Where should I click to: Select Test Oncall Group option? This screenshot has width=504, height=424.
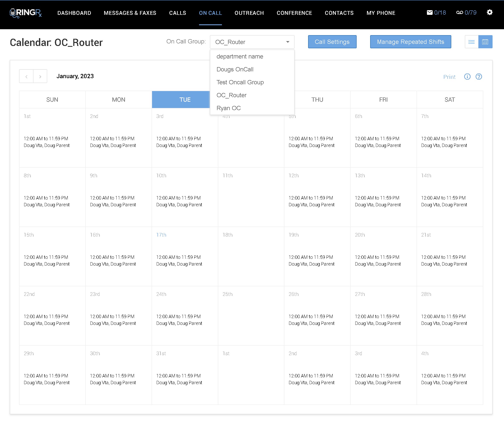240,82
